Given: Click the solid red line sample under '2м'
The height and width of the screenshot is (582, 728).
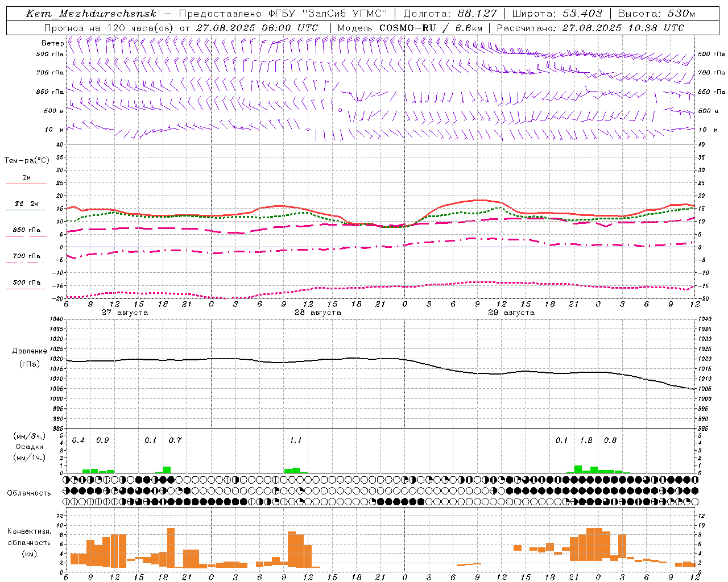Looking at the screenshot, I should coord(26,184).
